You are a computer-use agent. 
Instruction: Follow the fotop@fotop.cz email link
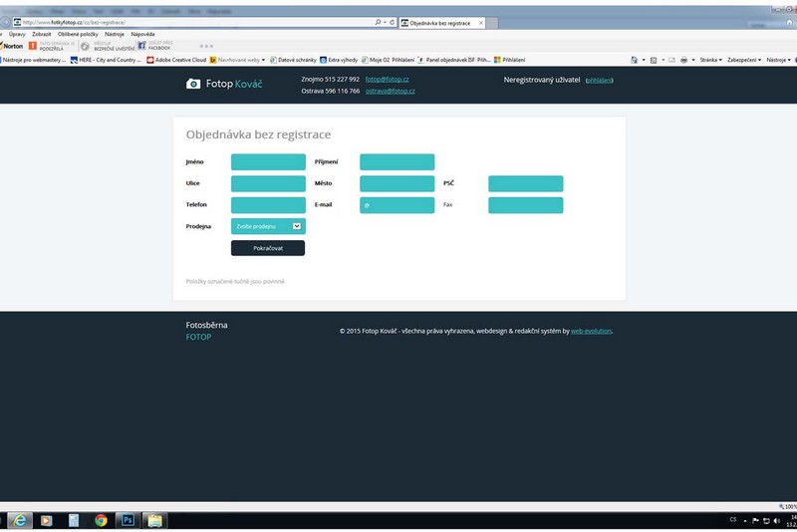(387, 79)
